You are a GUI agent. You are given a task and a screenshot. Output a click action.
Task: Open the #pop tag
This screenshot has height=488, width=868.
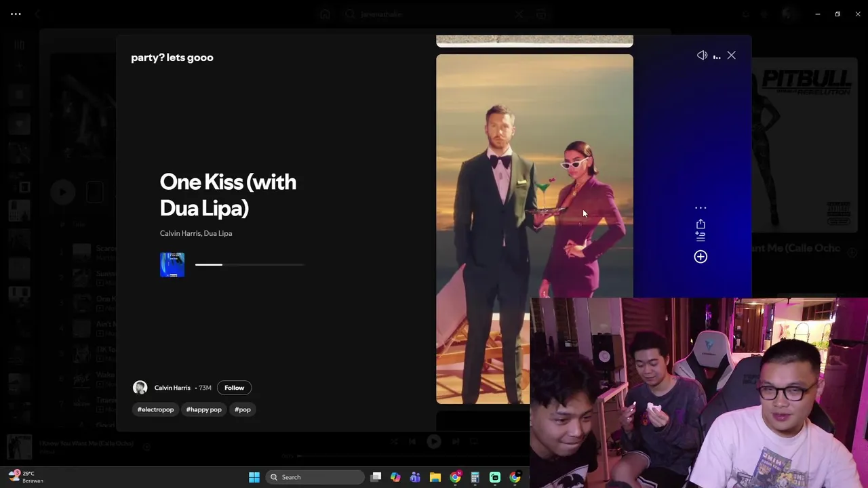(243, 409)
